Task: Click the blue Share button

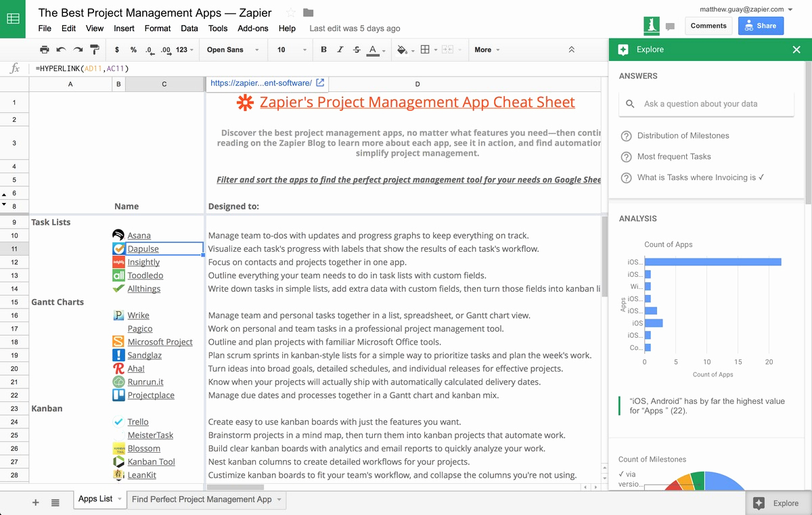Action: click(x=761, y=26)
